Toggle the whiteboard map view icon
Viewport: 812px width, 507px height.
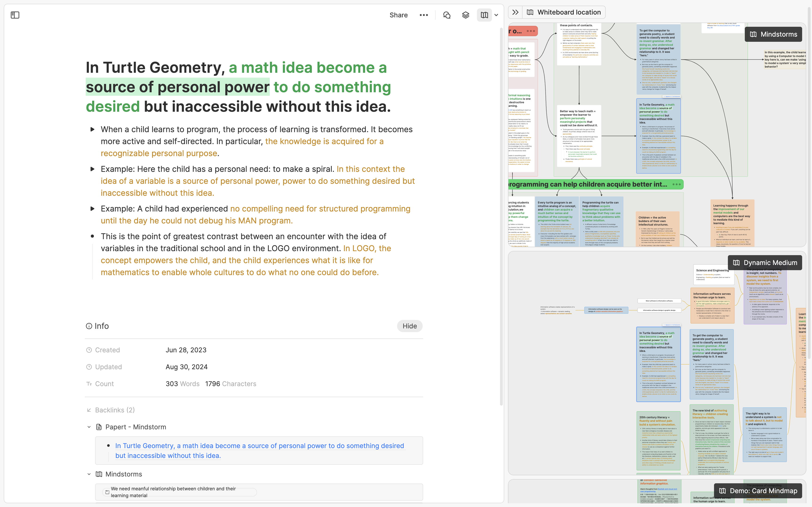coord(484,15)
